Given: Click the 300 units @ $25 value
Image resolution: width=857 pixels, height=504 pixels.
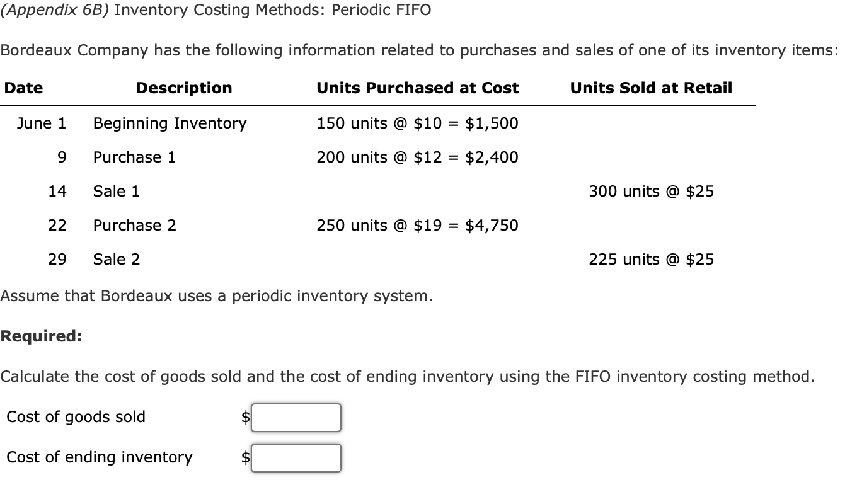Looking at the screenshot, I should coord(651,191).
